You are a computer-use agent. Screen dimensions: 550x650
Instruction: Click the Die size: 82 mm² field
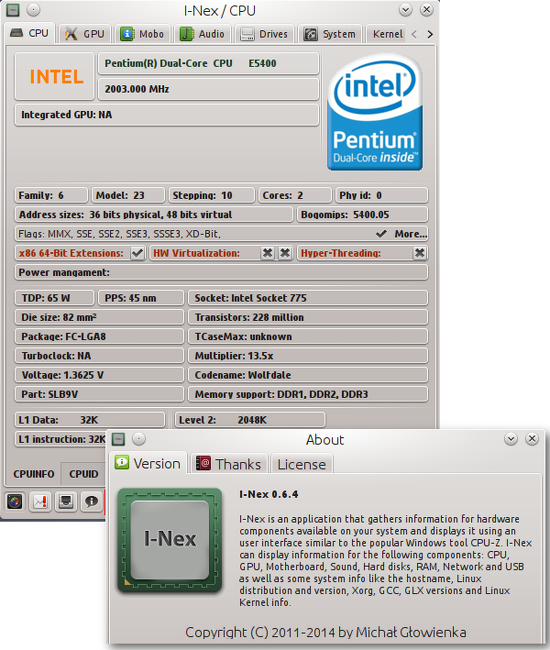99,317
